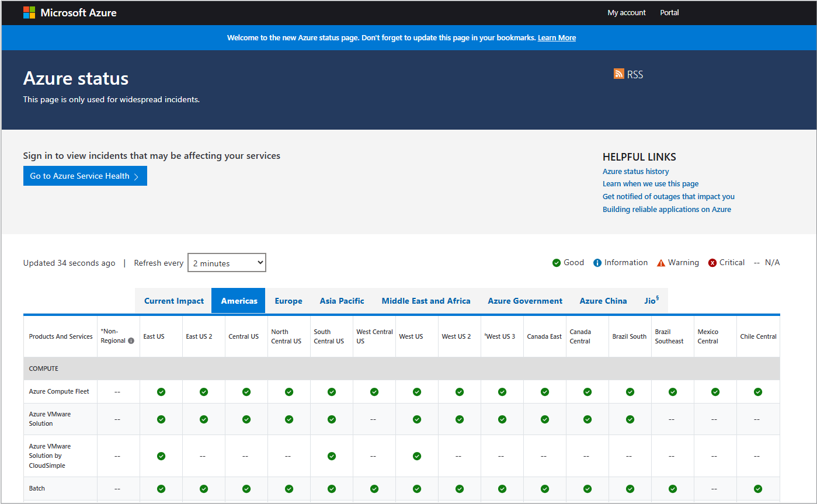Select the Asia Pacific tab
The width and height of the screenshot is (817, 504).
pyautogui.click(x=342, y=301)
